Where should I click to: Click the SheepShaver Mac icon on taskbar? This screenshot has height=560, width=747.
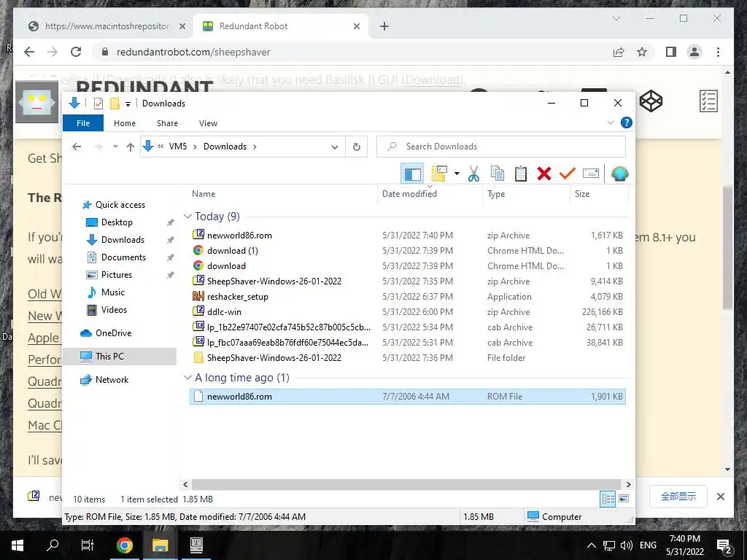click(x=196, y=545)
